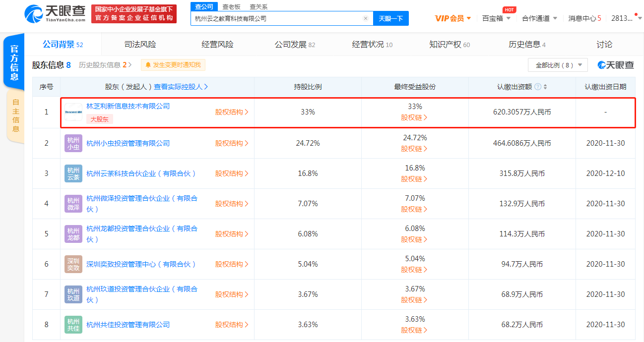Open the 公司背景 tab
Image resolution: width=644 pixels, height=342 pixels.
[x=63, y=45]
